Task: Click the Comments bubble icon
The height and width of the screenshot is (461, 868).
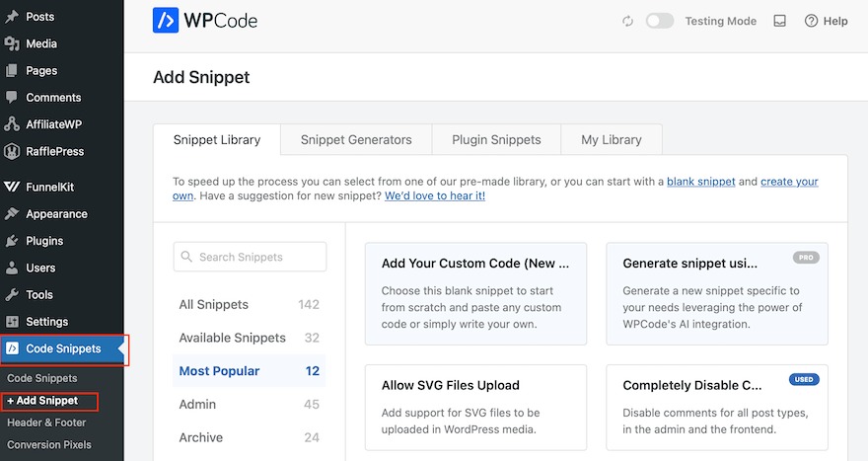Action: (x=12, y=97)
